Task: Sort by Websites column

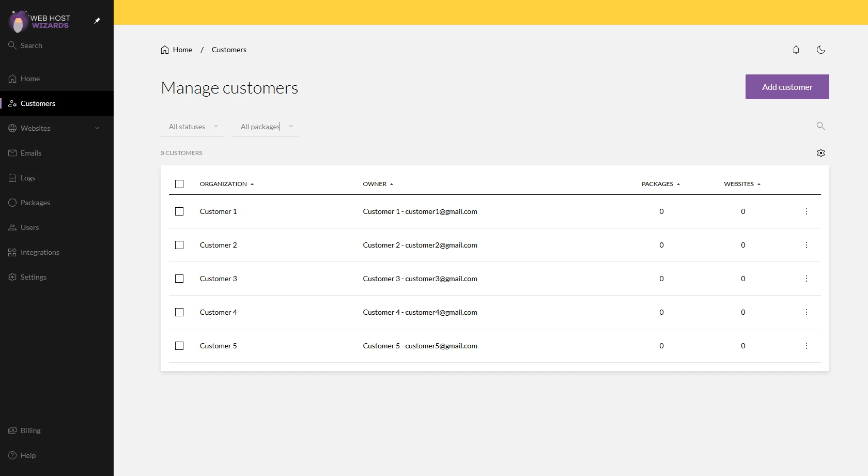Action: pos(742,184)
